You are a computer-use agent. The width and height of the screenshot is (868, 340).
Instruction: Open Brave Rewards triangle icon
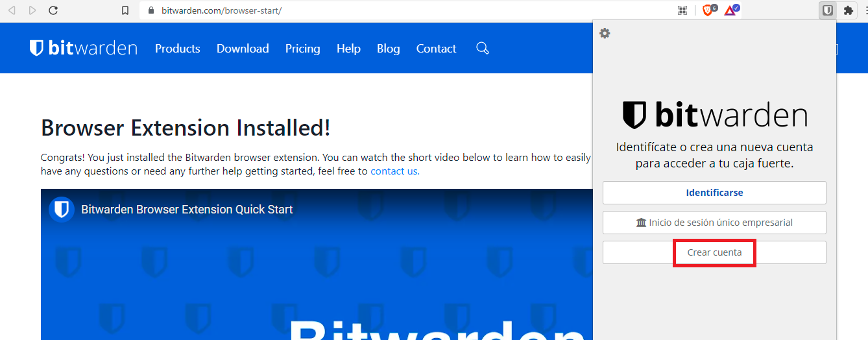tap(730, 10)
